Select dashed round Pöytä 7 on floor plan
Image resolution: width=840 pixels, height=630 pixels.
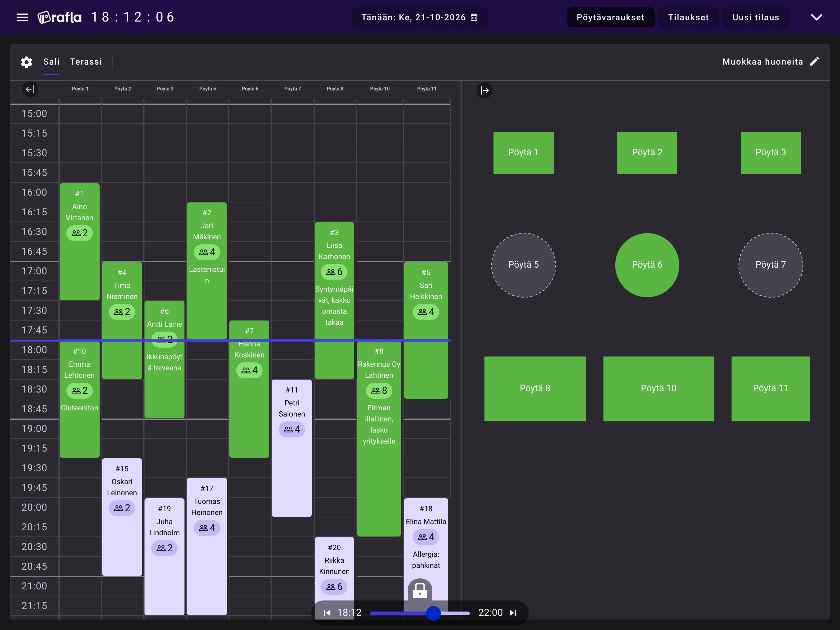coord(771,265)
